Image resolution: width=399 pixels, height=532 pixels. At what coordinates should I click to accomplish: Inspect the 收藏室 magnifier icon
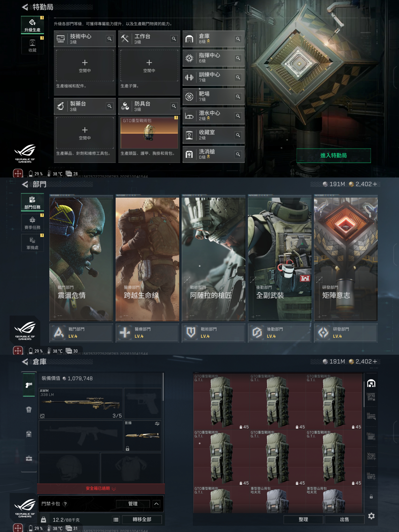(238, 135)
